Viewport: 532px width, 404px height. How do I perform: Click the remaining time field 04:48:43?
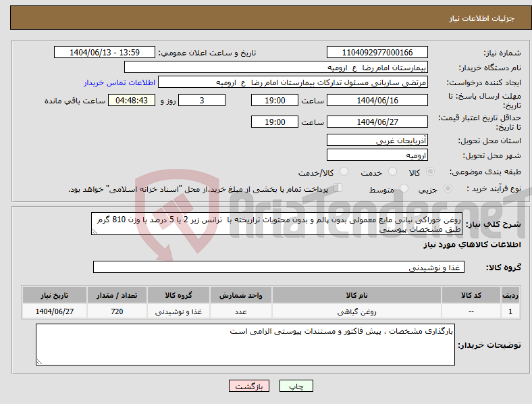(132, 100)
